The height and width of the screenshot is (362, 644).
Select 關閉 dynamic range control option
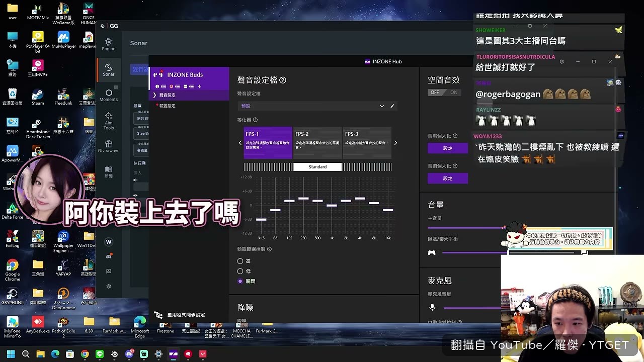tap(240, 281)
